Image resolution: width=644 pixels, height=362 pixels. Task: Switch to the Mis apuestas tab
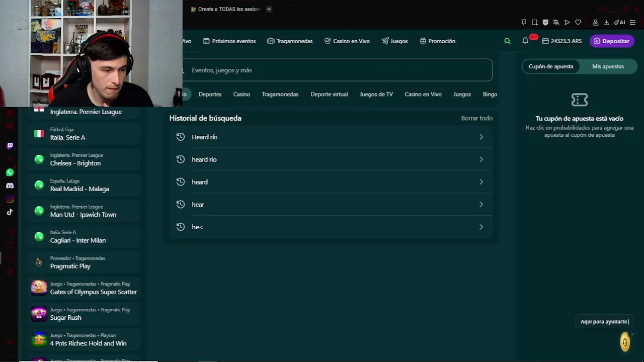click(x=608, y=66)
